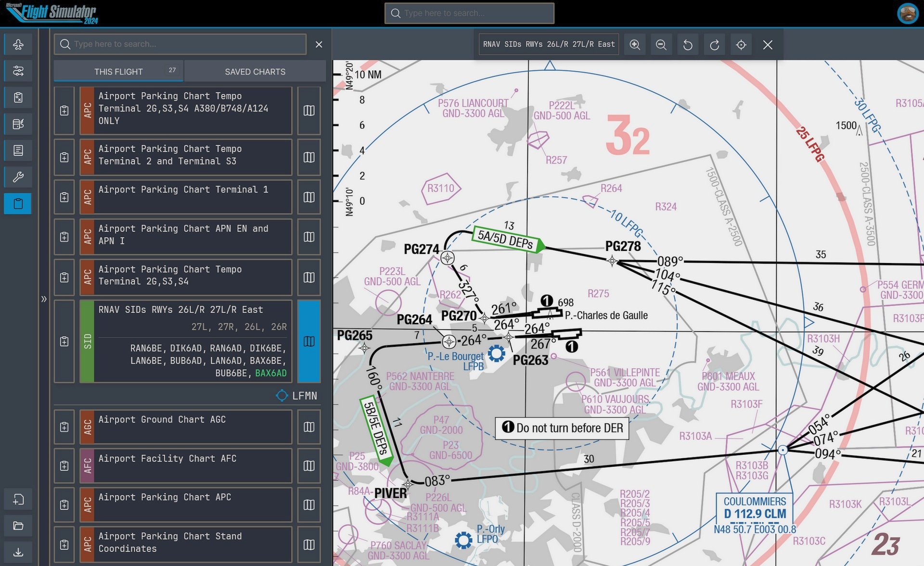Click the download icon in the sidebar
The image size is (924, 566).
(x=18, y=552)
